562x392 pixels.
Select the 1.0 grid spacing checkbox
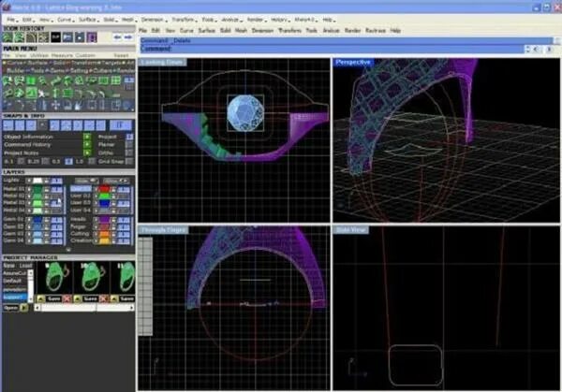(91, 162)
